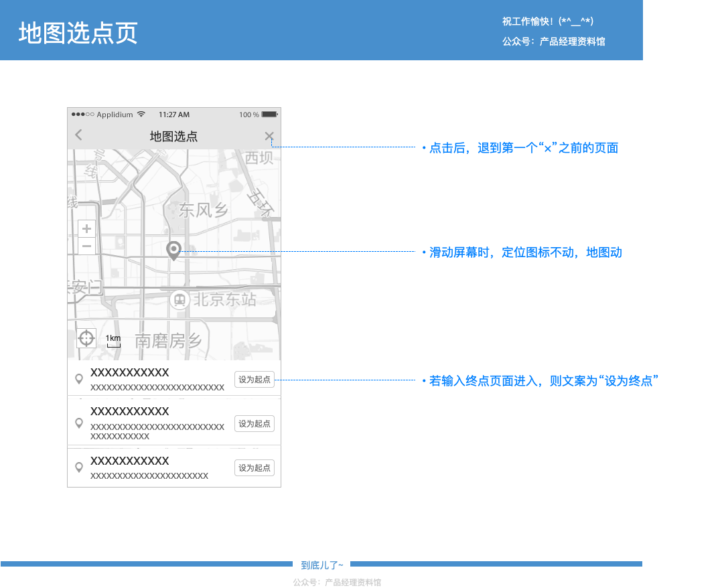Click the 11:27 AM time in status bar

tap(174, 115)
